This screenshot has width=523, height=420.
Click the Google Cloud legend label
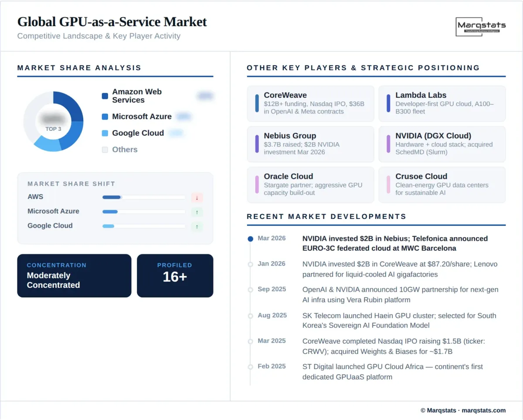point(138,133)
